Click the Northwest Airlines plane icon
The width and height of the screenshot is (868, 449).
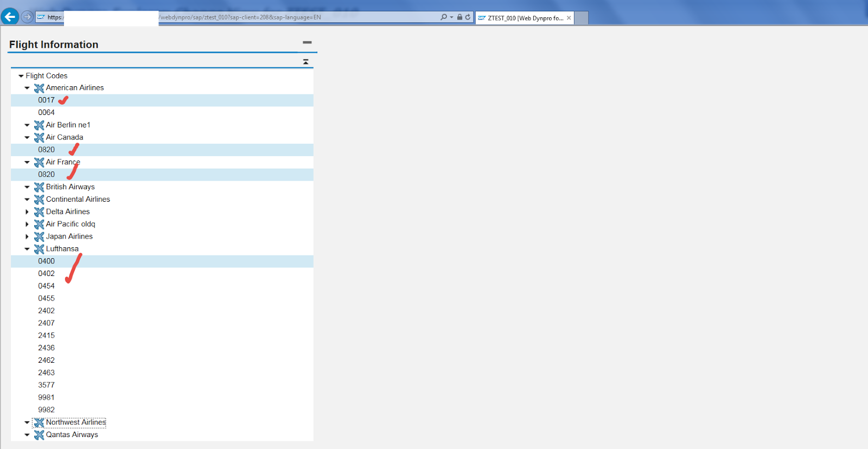[x=39, y=423]
